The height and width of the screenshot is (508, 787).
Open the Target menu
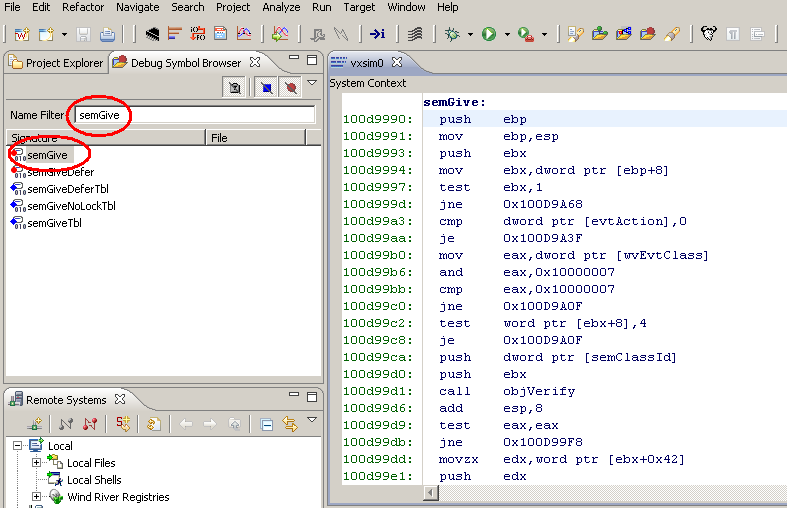coord(359,7)
